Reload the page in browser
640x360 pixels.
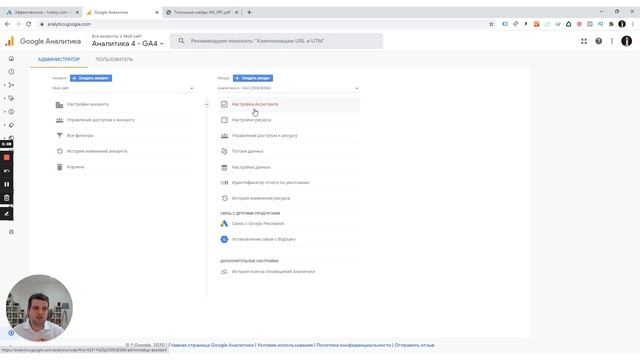[x=29, y=24]
